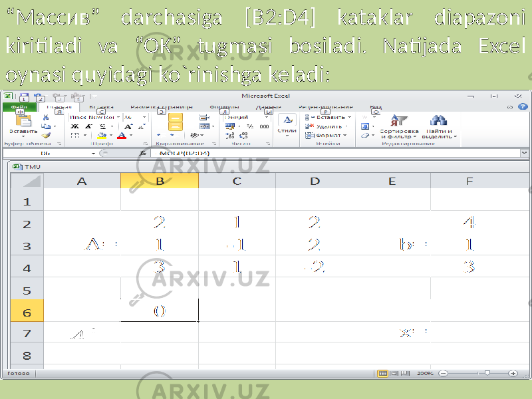The height and width of the screenshot is (399, 532).
Task: Open the font size dropdown
Action: coord(144,118)
